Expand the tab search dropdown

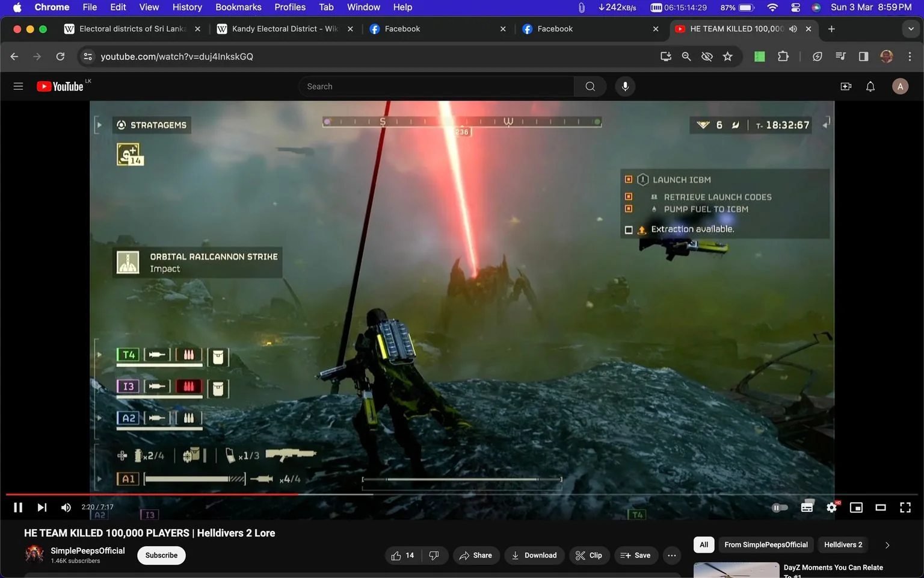coord(911,29)
